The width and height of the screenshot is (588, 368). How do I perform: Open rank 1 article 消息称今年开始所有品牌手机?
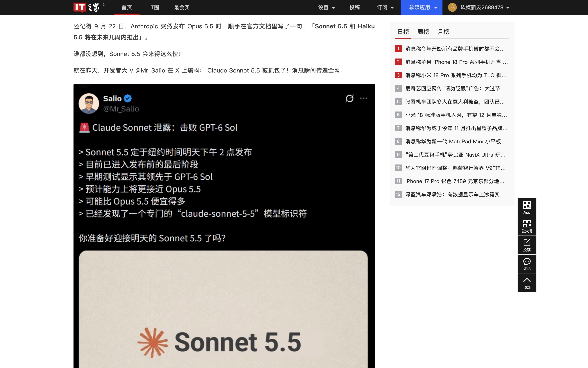[x=455, y=49]
